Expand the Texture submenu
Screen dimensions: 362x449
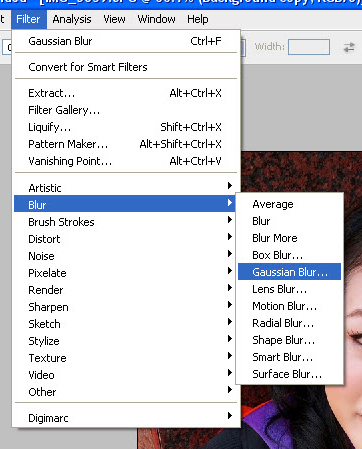126,358
